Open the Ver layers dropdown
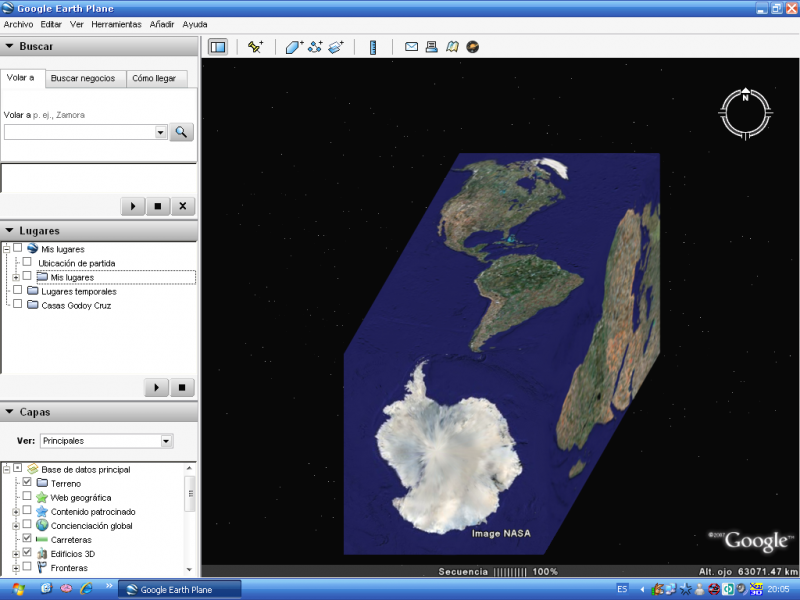800x600 pixels. (164, 441)
